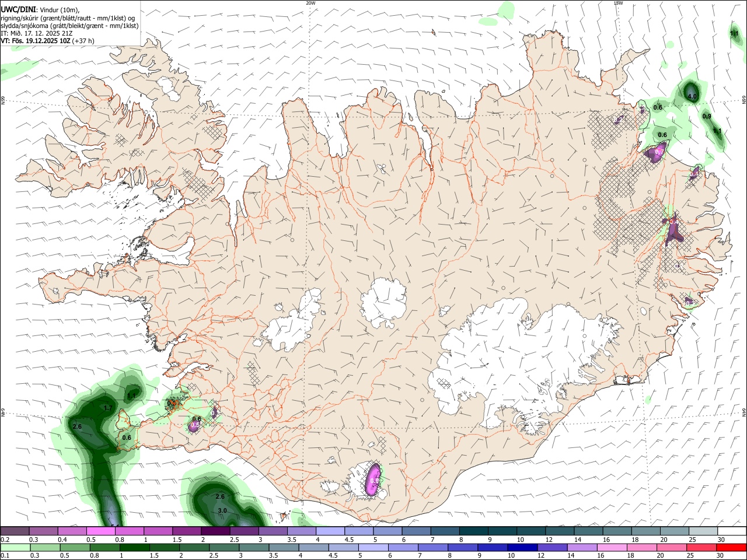Pick the bright red 30 mm rain swatch

point(731,548)
